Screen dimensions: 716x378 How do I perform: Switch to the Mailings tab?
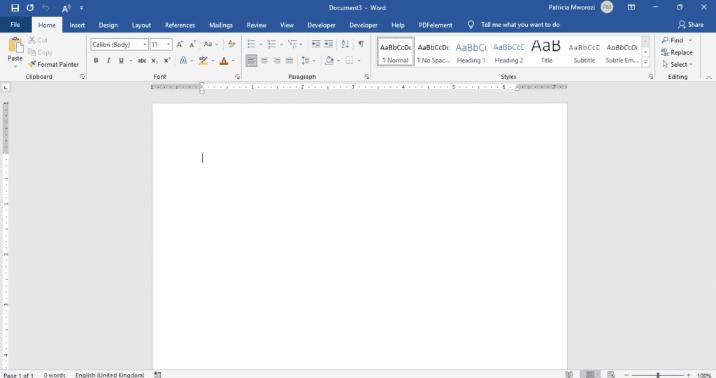click(221, 25)
